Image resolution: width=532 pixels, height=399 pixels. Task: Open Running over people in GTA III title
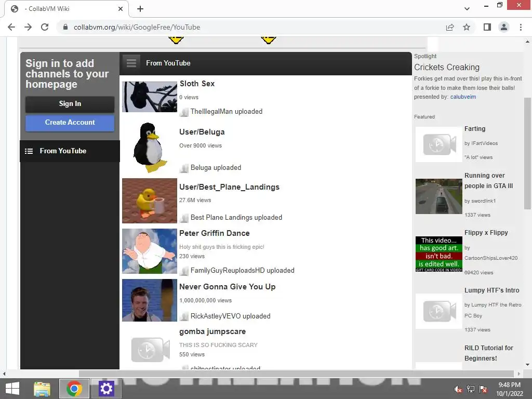[x=488, y=180]
